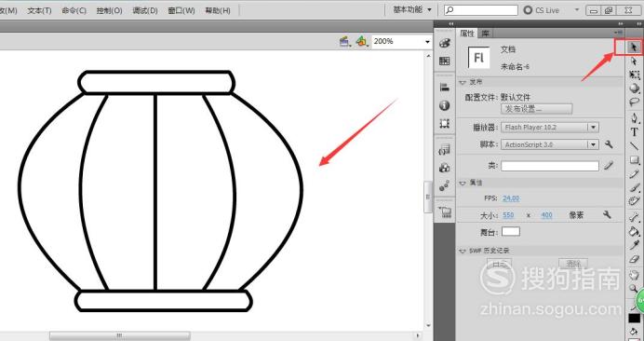Collapse the 属性 section triangle

pos(463,183)
